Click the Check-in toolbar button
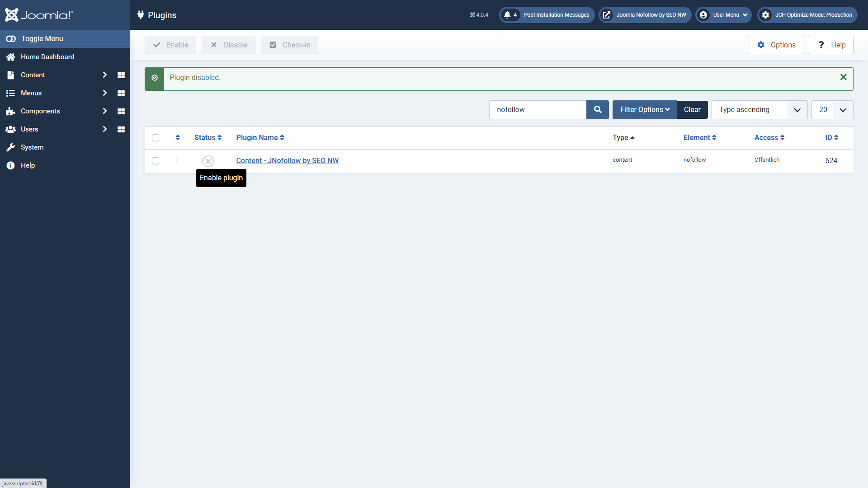This screenshot has width=868, height=488. [x=289, y=45]
